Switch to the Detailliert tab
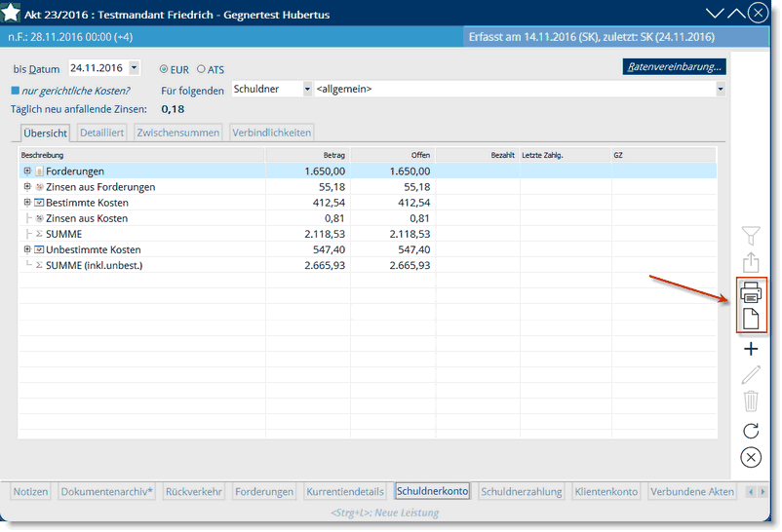This screenshot has height=532, width=782. (101, 133)
